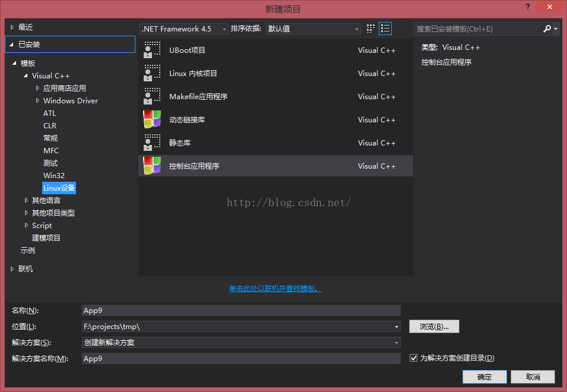Click the 解决方案名称 input field

point(241,358)
